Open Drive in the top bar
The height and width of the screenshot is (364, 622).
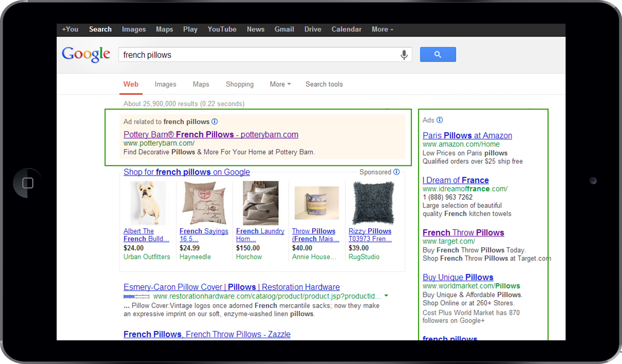click(x=313, y=29)
